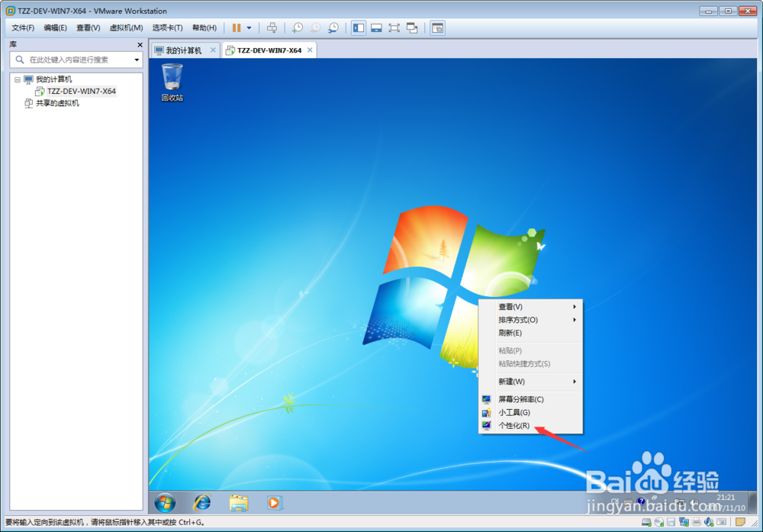Screen dimensions: 763x532
Task: Expand the 查看(V) context submenu
Action: coord(531,307)
